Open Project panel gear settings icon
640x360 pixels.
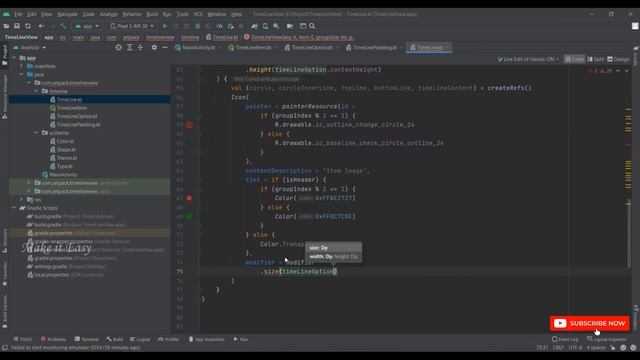pos(154,47)
